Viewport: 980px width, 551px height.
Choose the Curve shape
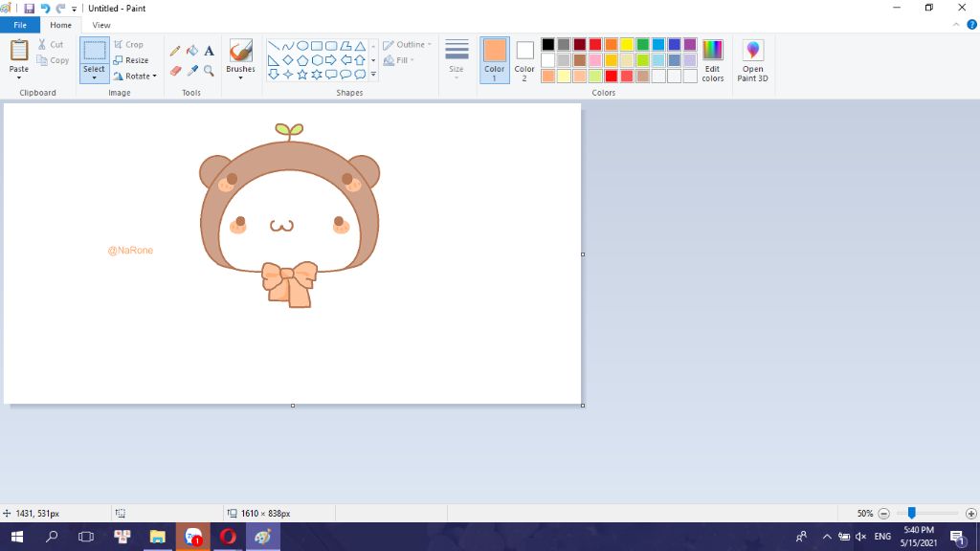(288, 46)
